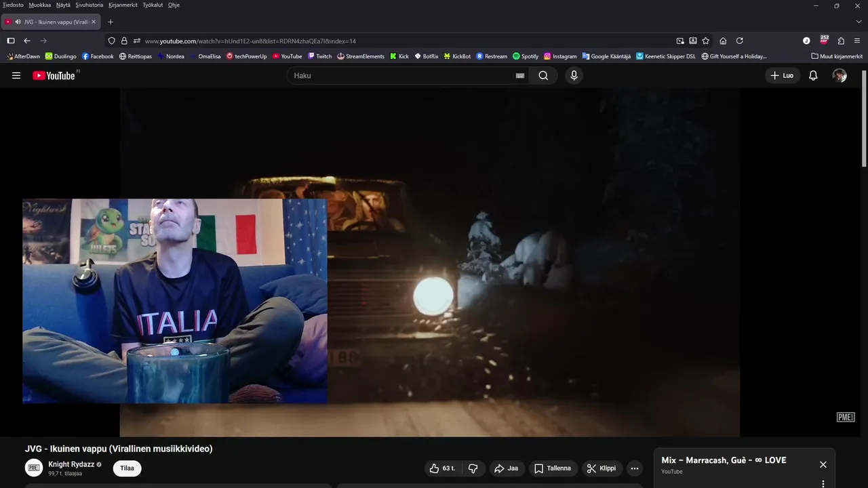Start voice search with microphone icon
The height and width of the screenshot is (488, 868).
pos(574,76)
